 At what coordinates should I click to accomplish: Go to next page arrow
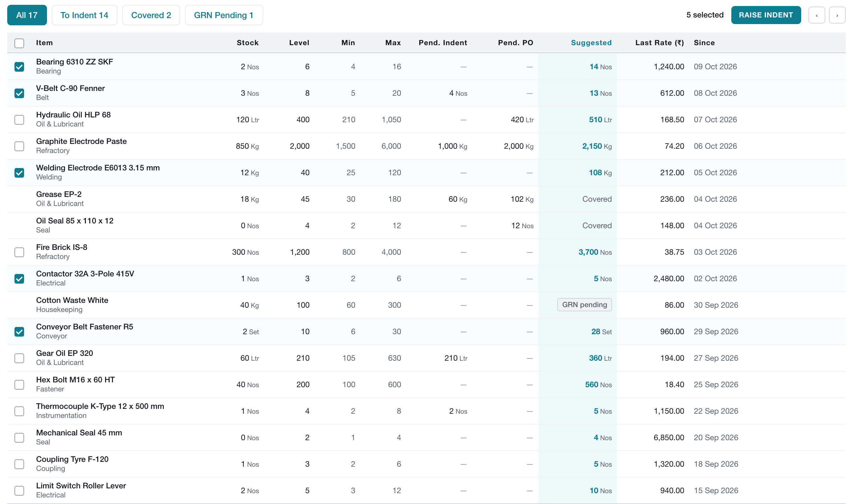point(837,15)
